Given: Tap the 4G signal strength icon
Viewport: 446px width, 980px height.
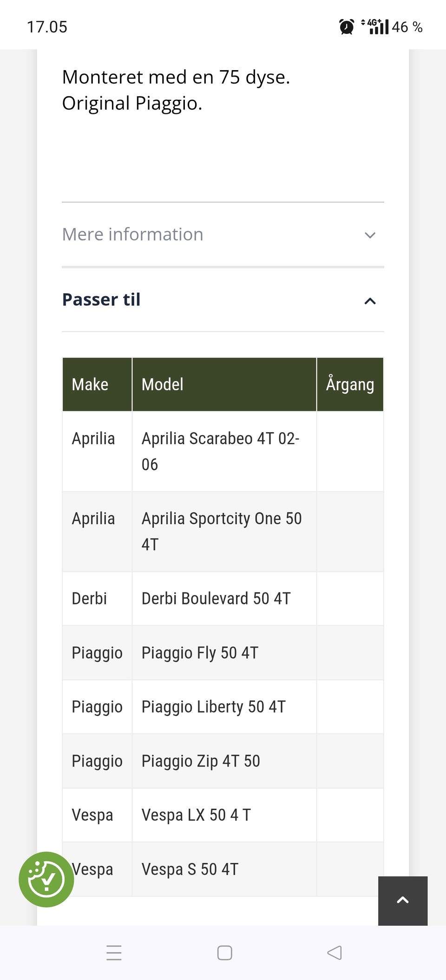Looking at the screenshot, I should click(375, 26).
